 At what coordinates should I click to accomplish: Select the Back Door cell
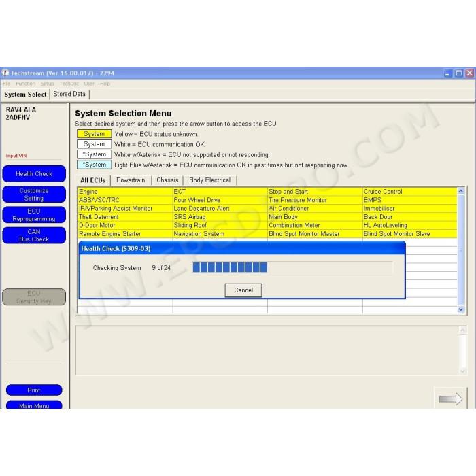(410, 217)
